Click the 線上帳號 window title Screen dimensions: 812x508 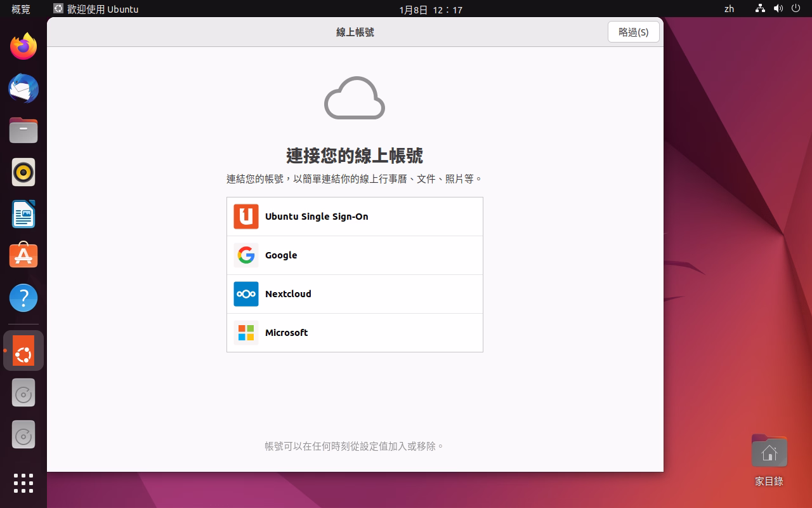click(x=355, y=32)
